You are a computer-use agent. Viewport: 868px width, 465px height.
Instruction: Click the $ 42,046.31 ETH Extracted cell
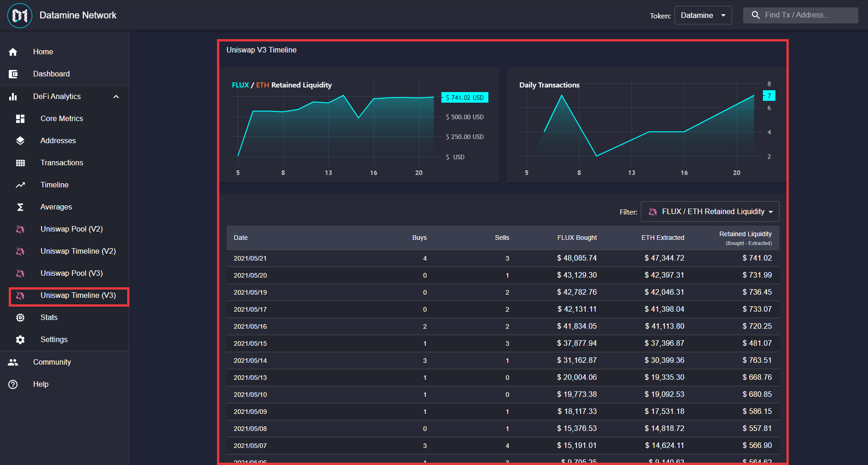(664, 292)
